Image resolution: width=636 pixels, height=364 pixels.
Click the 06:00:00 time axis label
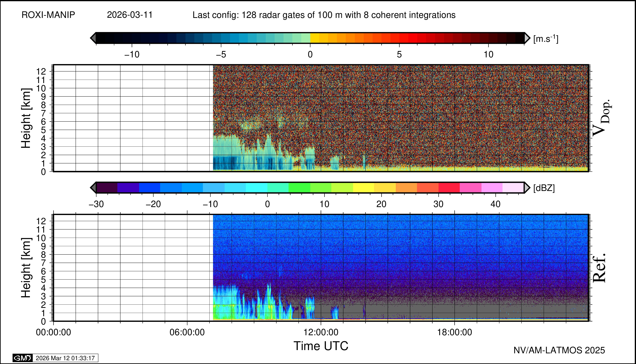pyautogui.click(x=187, y=332)
